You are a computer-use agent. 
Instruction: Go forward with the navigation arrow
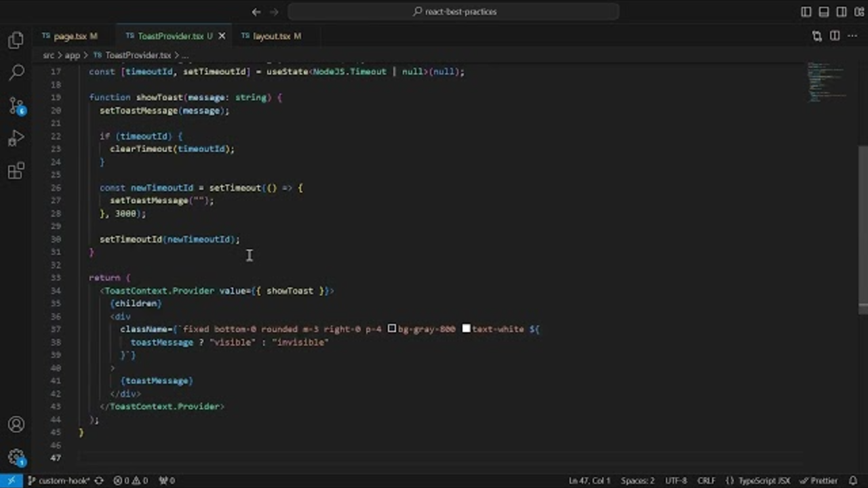click(x=274, y=12)
